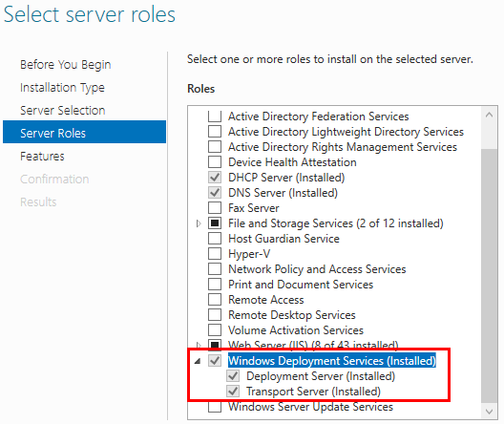
Task: Tick the Fax Server checkbox
Action: coord(215,207)
